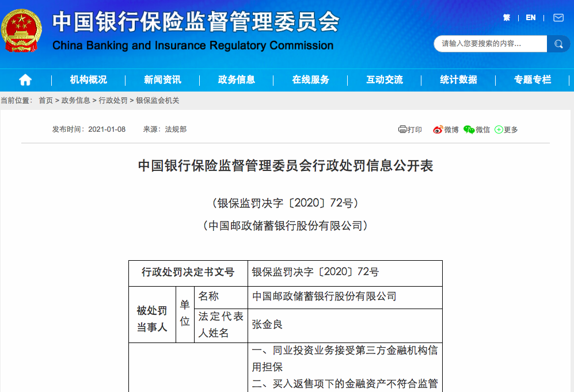Click the national emblem logo
Screen dimensions: 574x392
[x=21, y=31]
